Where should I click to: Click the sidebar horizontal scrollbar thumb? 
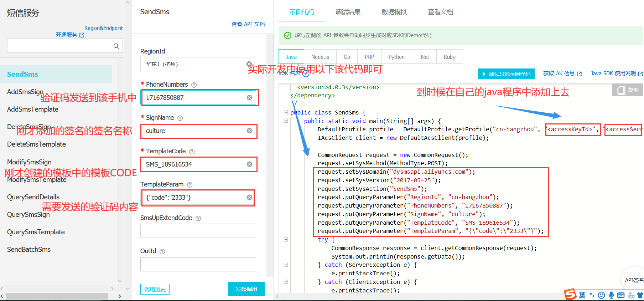pyautogui.click(x=57, y=296)
